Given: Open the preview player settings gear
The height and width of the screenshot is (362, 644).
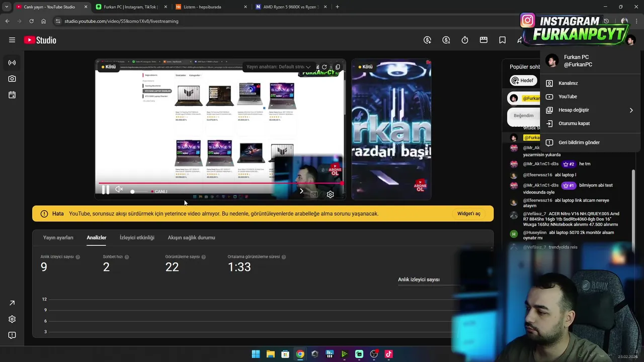Looking at the screenshot, I should pyautogui.click(x=331, y=195).
